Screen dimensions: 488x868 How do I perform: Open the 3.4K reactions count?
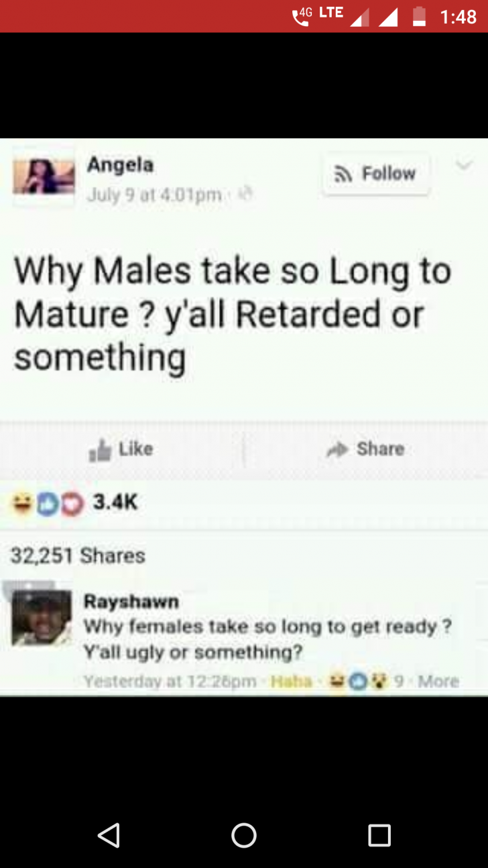point(115,502)
